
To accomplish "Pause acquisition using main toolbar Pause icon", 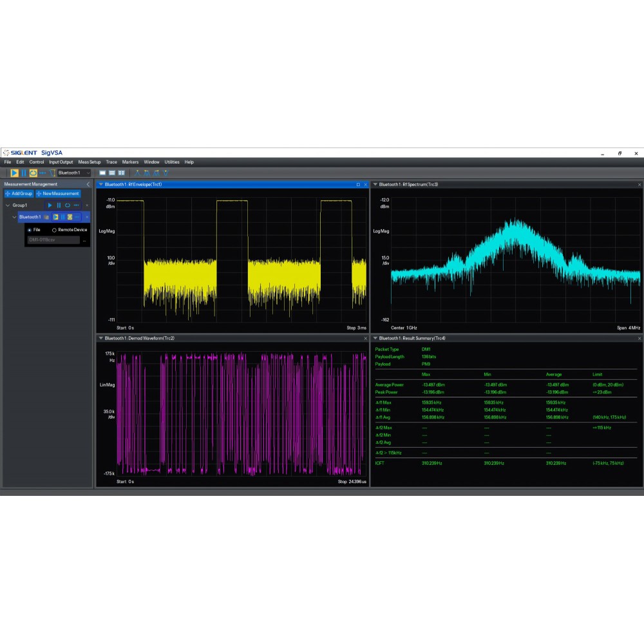I will (x=24, y=173).
